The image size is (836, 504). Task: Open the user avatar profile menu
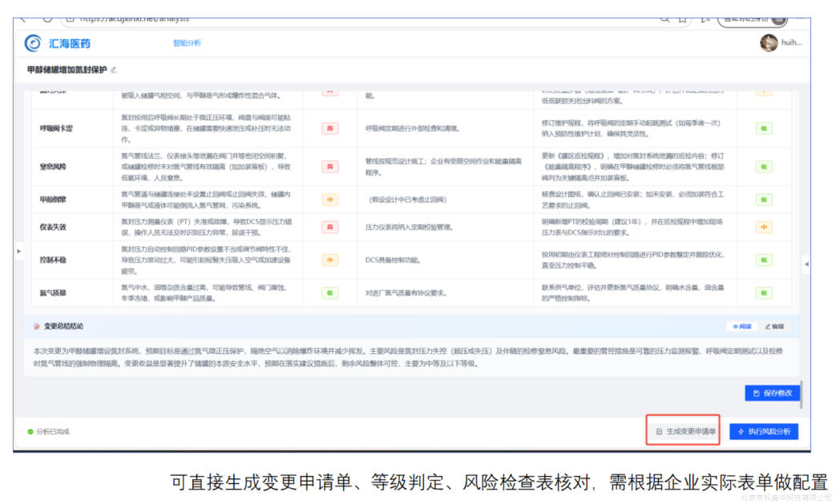click(x=769, y=42)
